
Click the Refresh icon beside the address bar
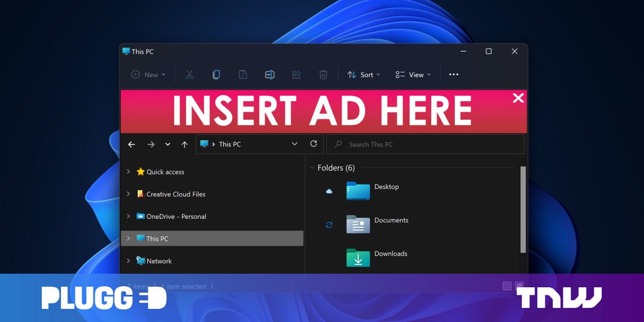tap(313, 144)
